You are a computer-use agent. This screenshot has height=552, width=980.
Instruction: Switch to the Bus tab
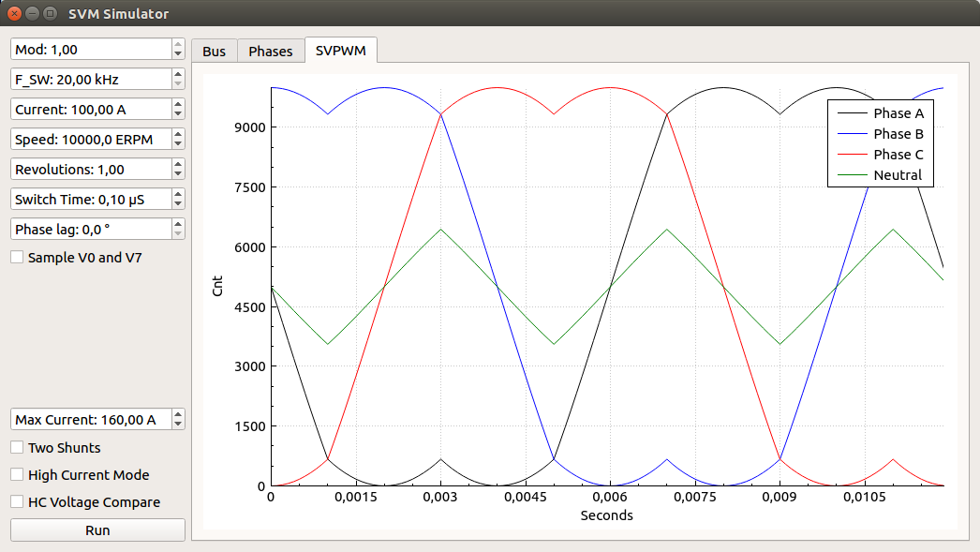pyautogui.click(x=214, y=52)
